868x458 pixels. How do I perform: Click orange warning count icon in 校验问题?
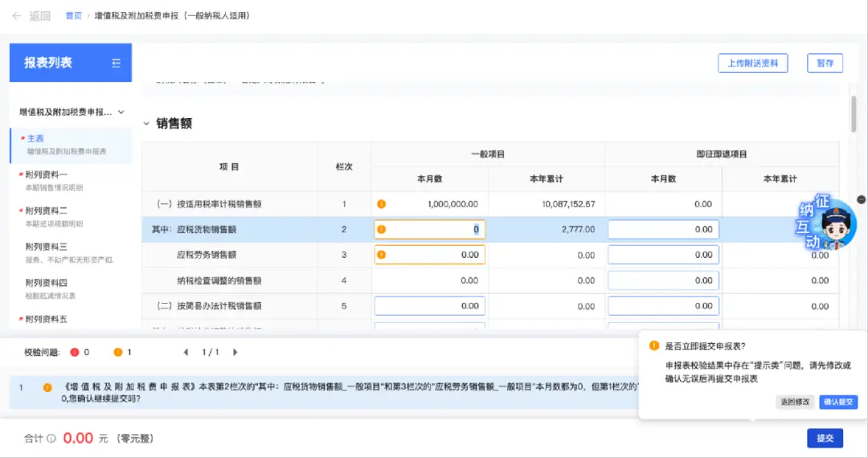(117, 353)
